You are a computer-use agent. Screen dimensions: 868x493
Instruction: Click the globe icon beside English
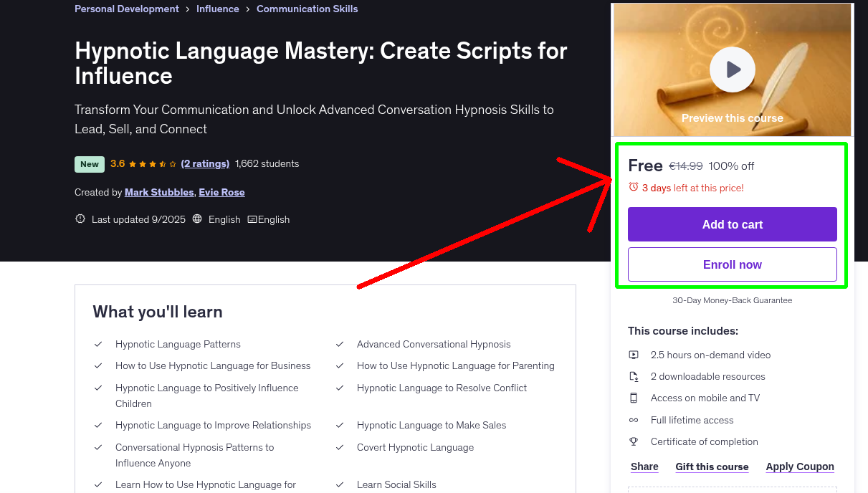197,219
